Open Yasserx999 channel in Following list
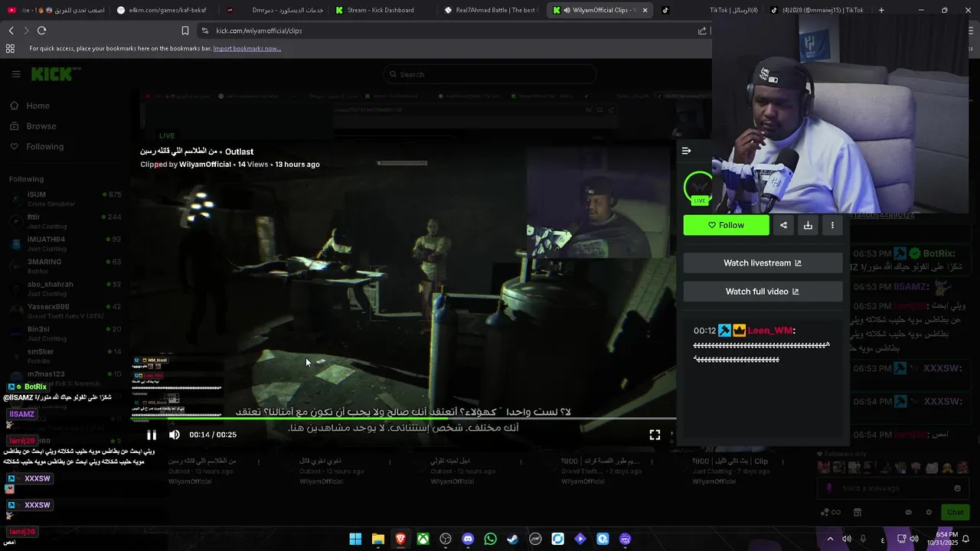Image resolution: width=980 pixels, height=551 pixels. (x=66, y=311)
